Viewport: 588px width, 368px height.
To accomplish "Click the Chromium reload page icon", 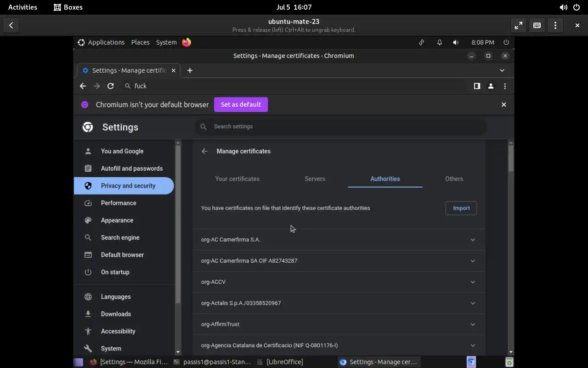I will coord(111,86).
